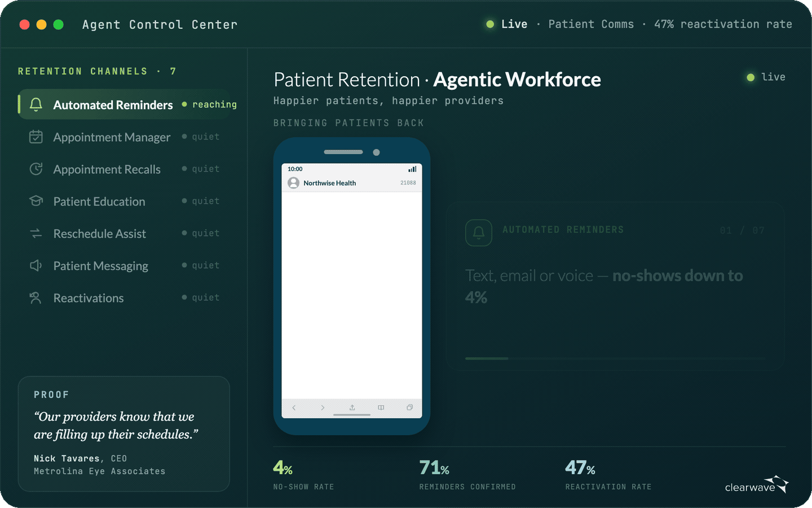The width and height of the screenshot is (812, 508).
Task: Open Appointment Manager via its calendar icon
Action: (x=36, y=137)
